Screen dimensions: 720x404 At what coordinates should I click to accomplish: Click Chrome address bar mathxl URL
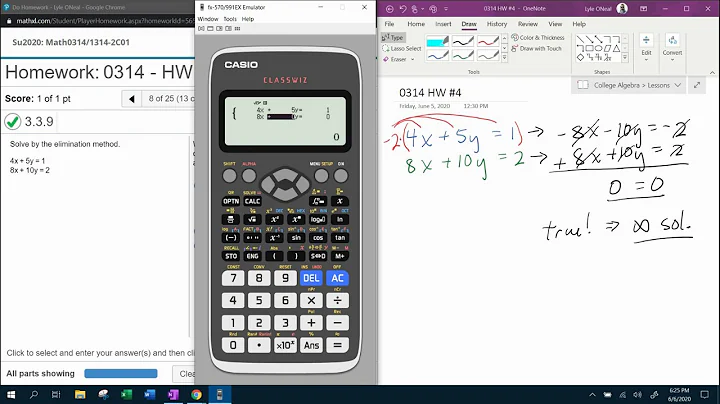[x=105, y=21]
